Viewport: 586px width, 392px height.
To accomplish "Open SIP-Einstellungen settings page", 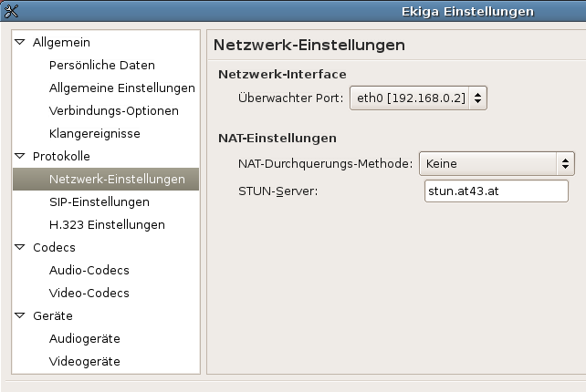I will (99, 202).
